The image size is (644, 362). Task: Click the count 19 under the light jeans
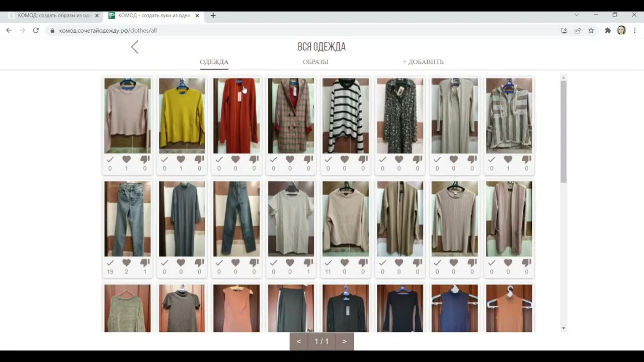[x=110, y=271]
